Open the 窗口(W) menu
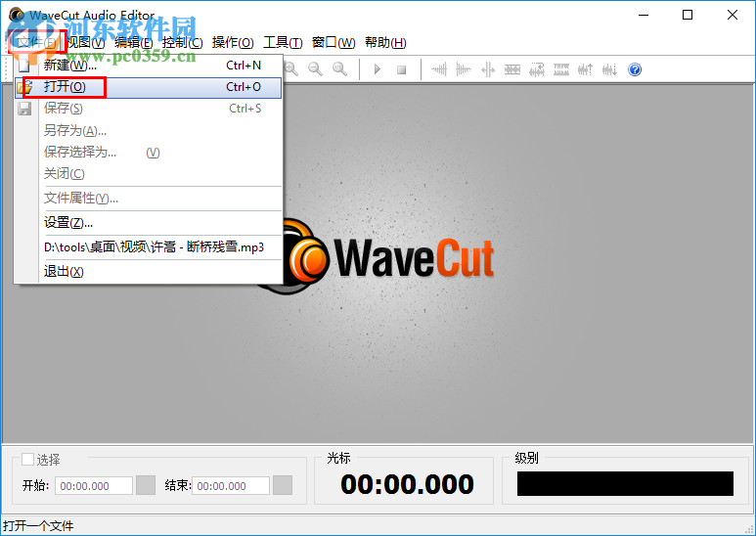The width and height of the screenshot is (756, 536). coord(334,42)
